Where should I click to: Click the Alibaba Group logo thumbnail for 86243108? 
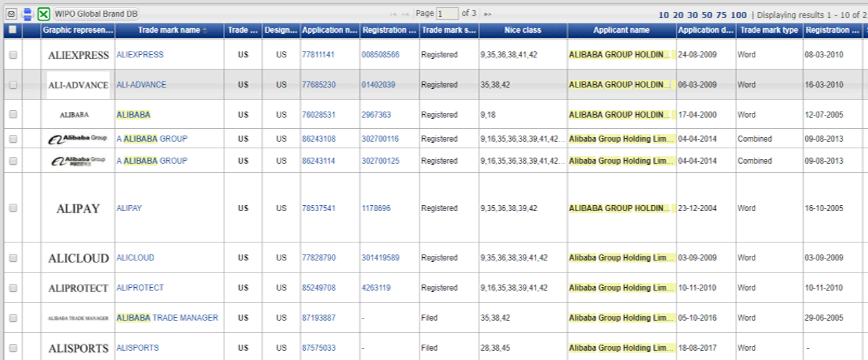click(x=77, y=138)
